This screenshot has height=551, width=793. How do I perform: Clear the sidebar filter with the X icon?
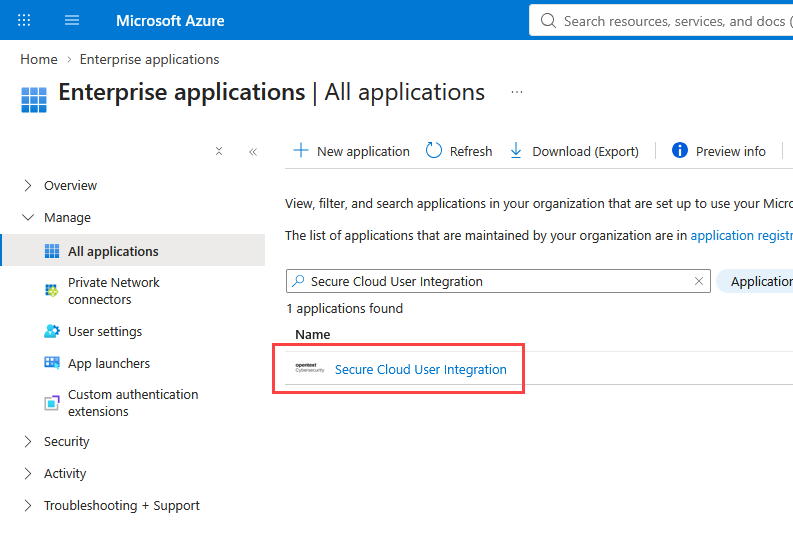[218, 151]
